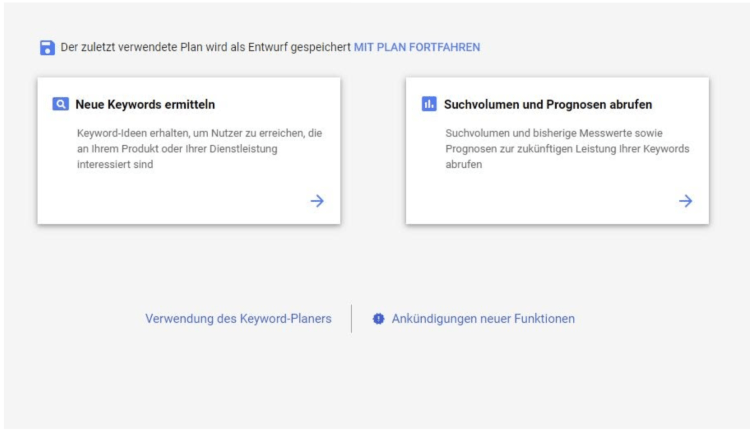Click the Suchvolumen und bisherige Messwerte description
The height and width of the screenshot is (432, 750).
[x=567, y=148]
